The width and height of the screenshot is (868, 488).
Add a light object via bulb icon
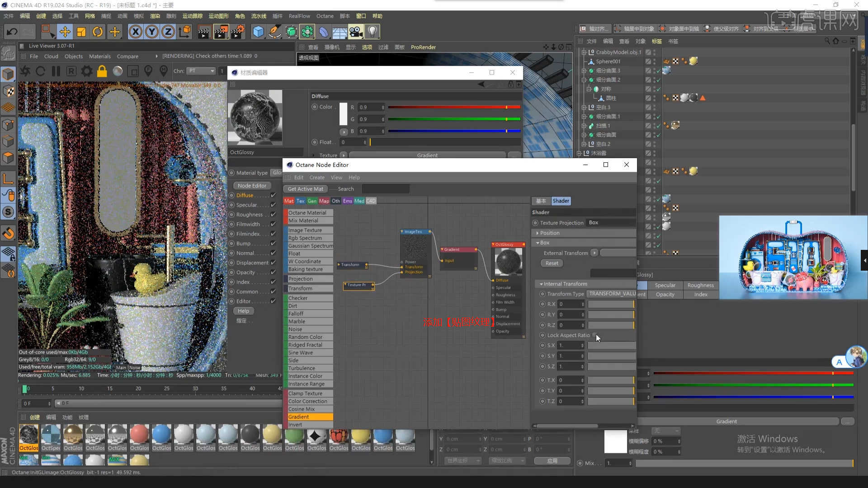372,32
